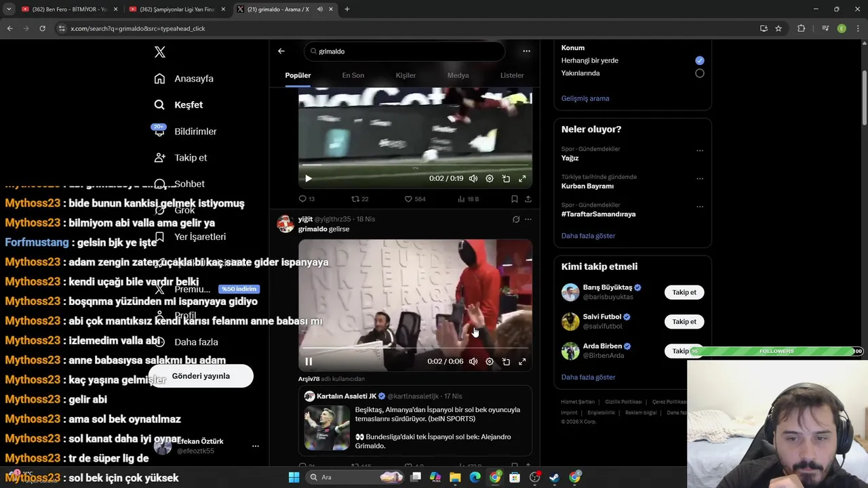Open more options for the Yağız trend
The height and width of the screenshot is (488, 868).
tap(700, 150)
